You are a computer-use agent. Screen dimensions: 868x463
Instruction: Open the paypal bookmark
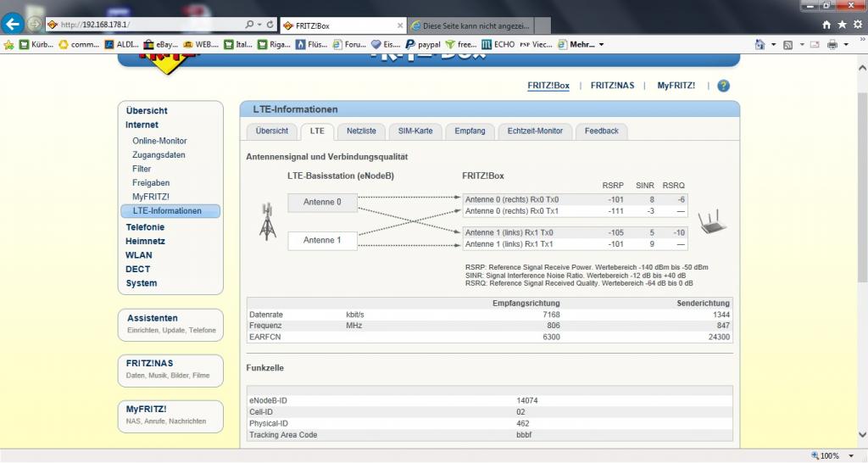(x=423, y=45)
